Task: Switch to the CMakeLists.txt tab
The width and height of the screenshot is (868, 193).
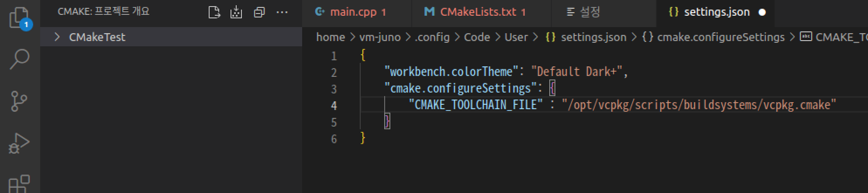Action: click(x=482, y=12)
